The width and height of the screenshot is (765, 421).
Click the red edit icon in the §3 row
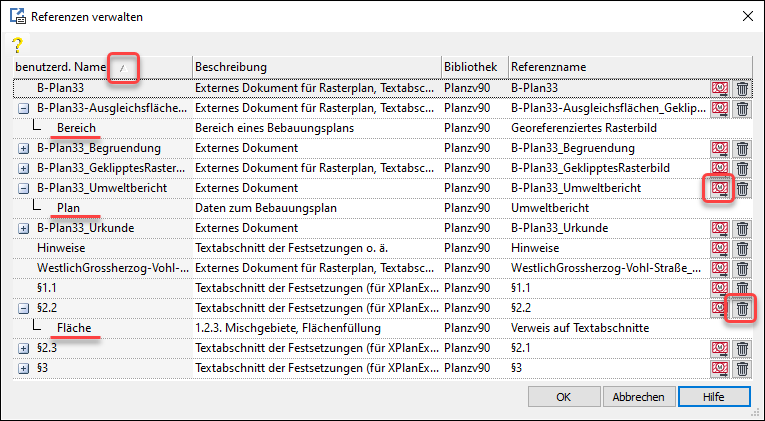pyautogui.click(x=719, y=368)
